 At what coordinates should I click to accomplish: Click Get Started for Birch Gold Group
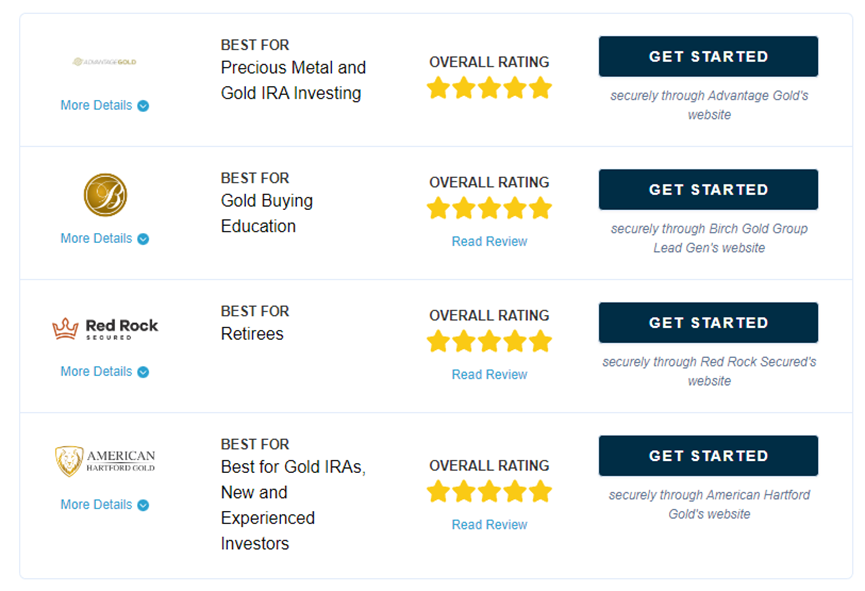pos(708,189)
